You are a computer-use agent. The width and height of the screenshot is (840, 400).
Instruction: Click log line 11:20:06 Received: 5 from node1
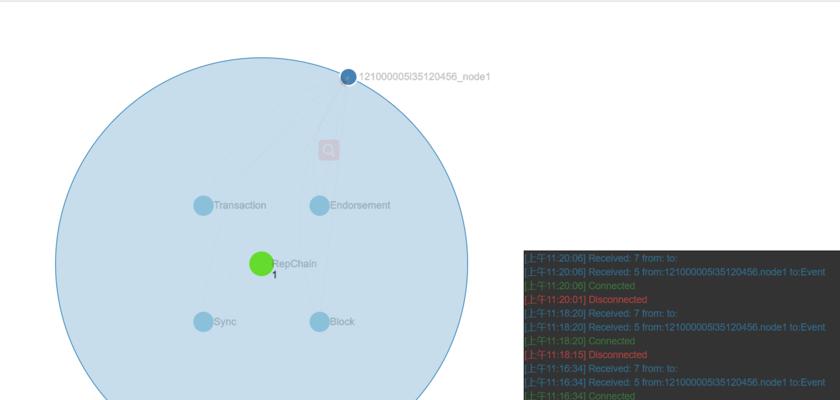(x=675, y=272)
